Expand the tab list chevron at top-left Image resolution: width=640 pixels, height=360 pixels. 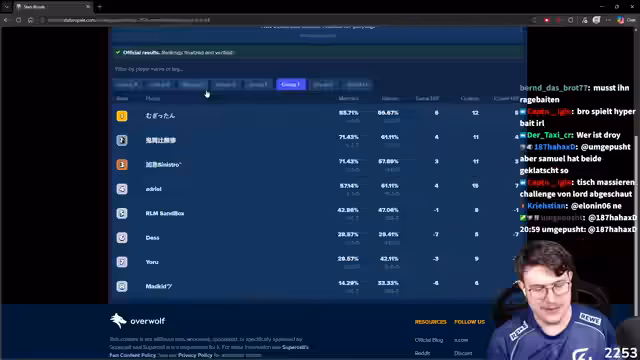coord(7,7)
